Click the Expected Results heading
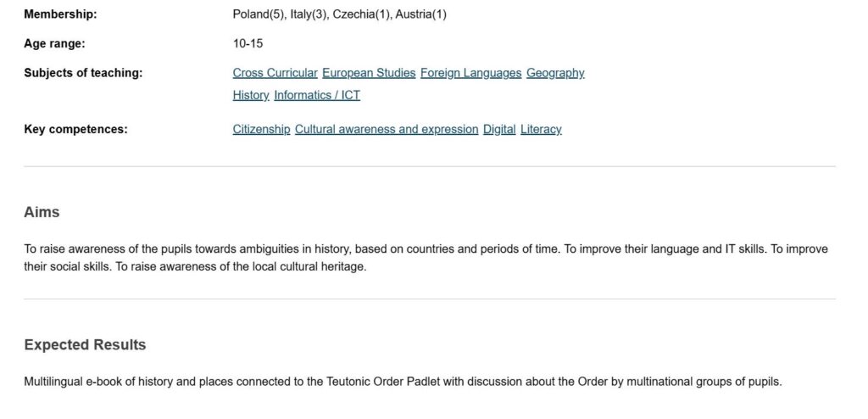The width and height of the screenshot is (868, 419). point(85,344)
